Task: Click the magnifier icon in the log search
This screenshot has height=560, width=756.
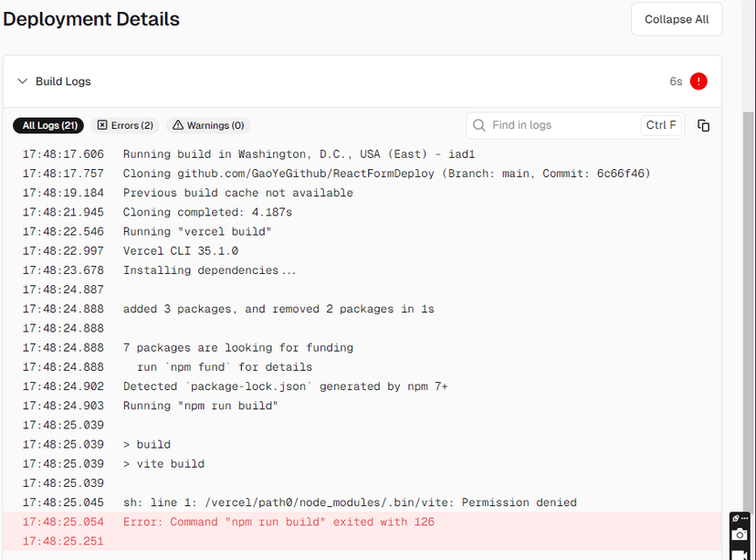Action: click(x=479, y=125)
